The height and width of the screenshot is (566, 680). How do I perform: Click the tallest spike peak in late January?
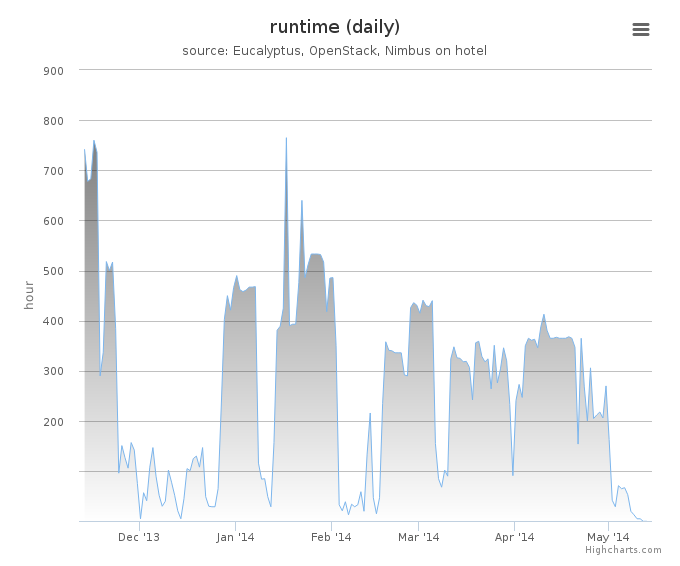click(286, 138)
